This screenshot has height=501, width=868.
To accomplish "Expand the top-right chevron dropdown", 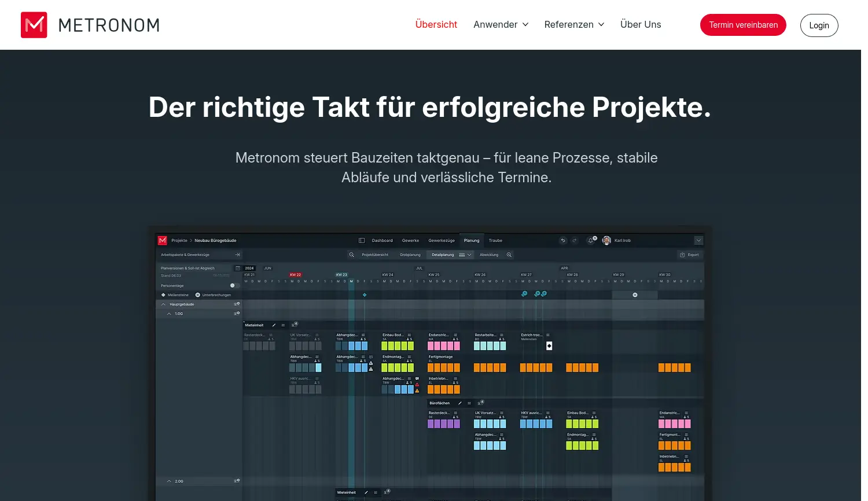I will click(x=698, y=241).
